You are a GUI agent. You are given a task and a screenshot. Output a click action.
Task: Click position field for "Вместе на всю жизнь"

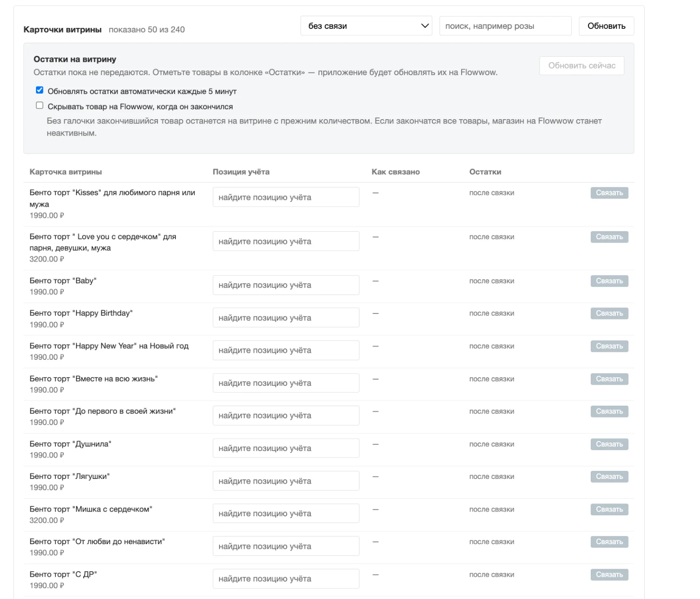tap(286, 383)
